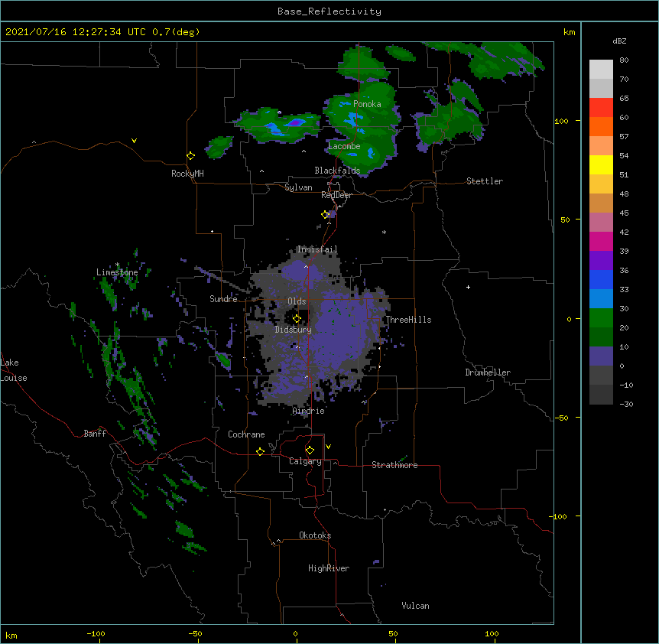Image resolution: width=659 pixels, height=644 pixels.
Task: Click the Didsbury town label
Action: (x=294, y=330)
